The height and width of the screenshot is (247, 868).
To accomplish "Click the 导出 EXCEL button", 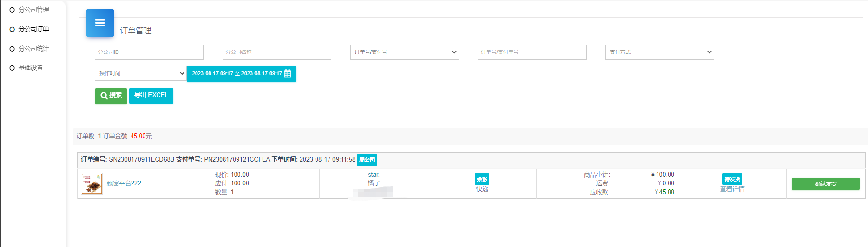I will tap(151, 95).
